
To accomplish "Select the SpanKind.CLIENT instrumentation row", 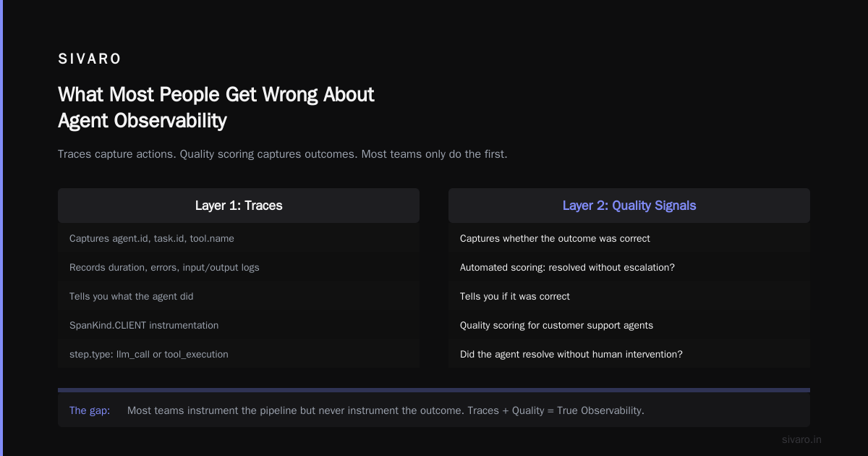I will 239,325.
